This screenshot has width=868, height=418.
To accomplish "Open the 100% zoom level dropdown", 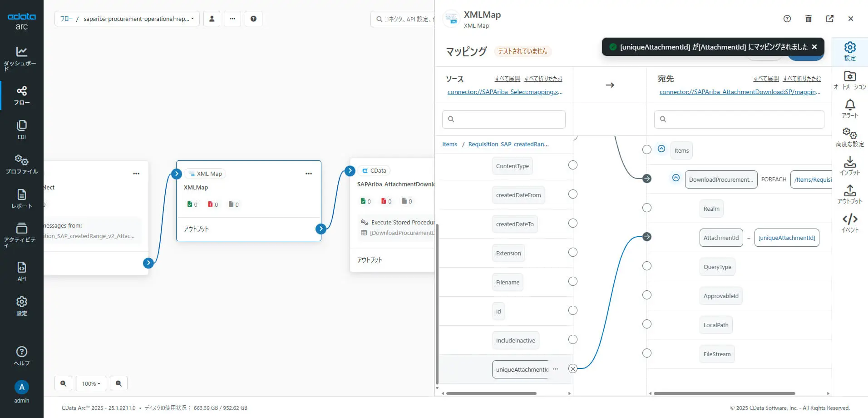I will pyautogui.click(x=91, y=383).
